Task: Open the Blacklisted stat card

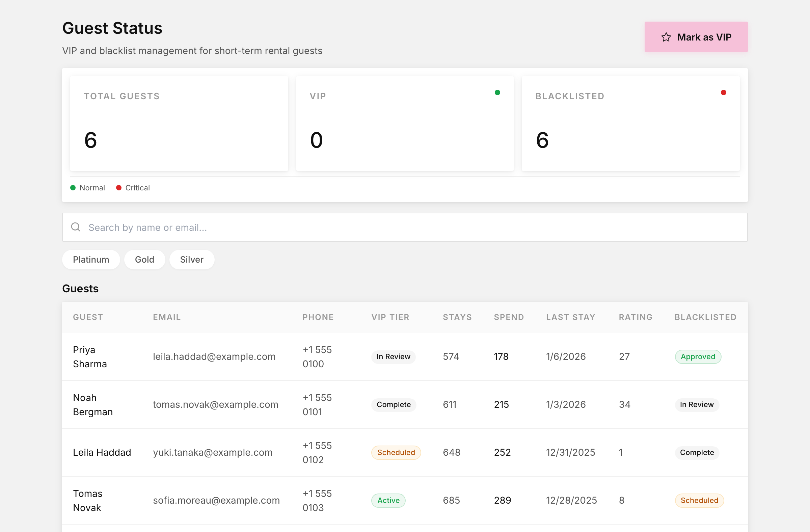Action: click(630, 124)
